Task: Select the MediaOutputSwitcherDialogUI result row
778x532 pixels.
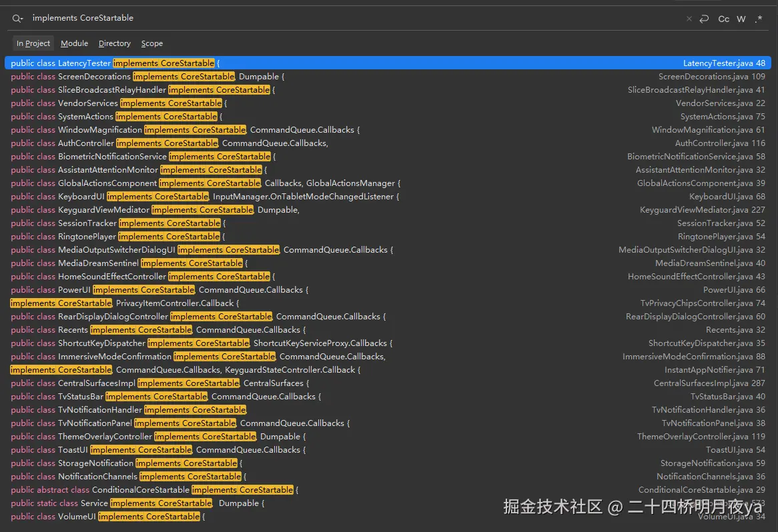Action: [388, 250]
